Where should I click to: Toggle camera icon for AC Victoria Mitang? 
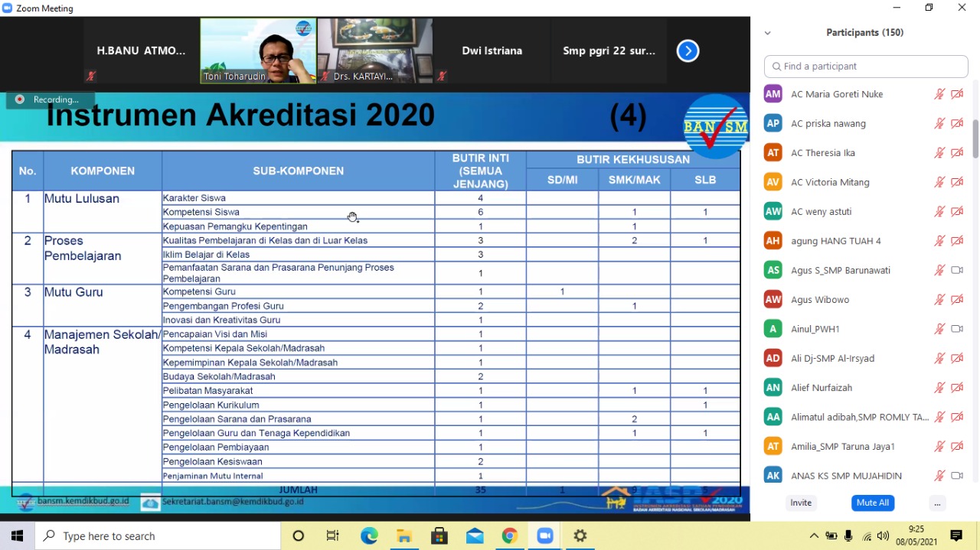[957, 182]
